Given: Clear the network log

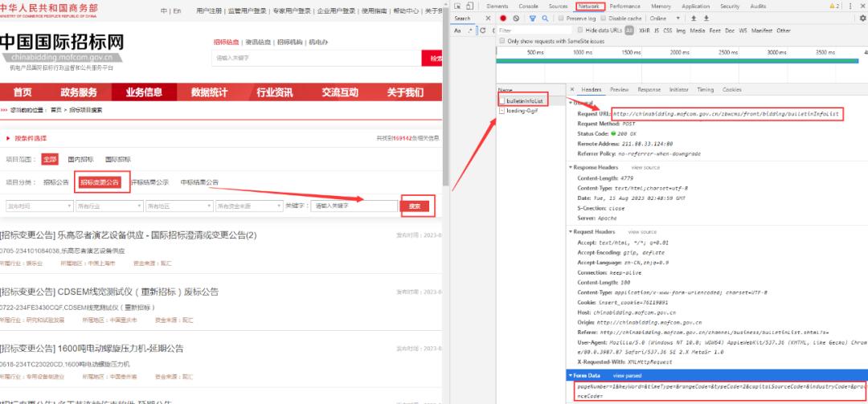Looking at the screenshot, I should [x=516, y=18].
